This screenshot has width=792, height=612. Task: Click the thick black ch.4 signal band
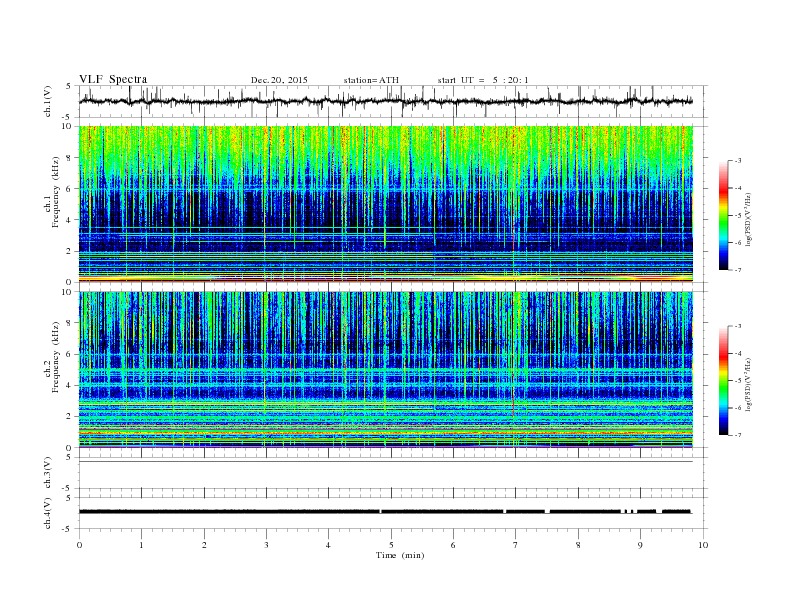click(385, 512)
